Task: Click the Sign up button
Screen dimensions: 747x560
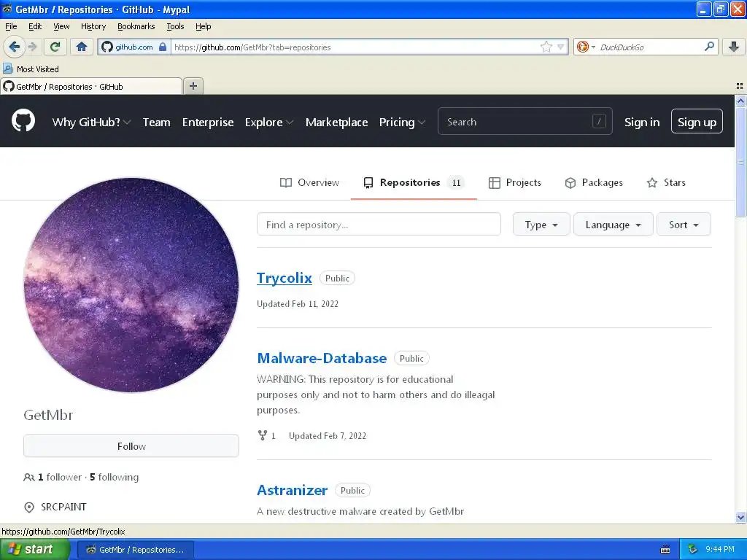Action: (x=697, y=122)
